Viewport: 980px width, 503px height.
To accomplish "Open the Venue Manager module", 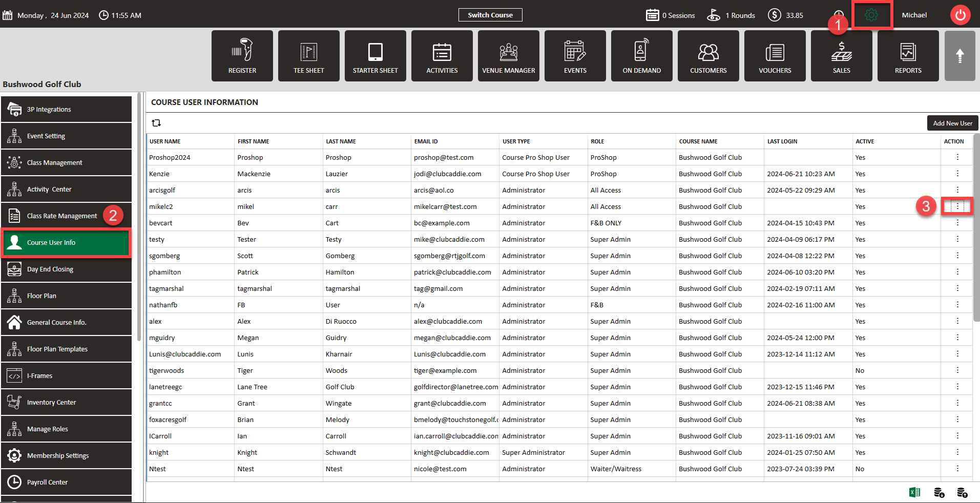I will [509, 56].
